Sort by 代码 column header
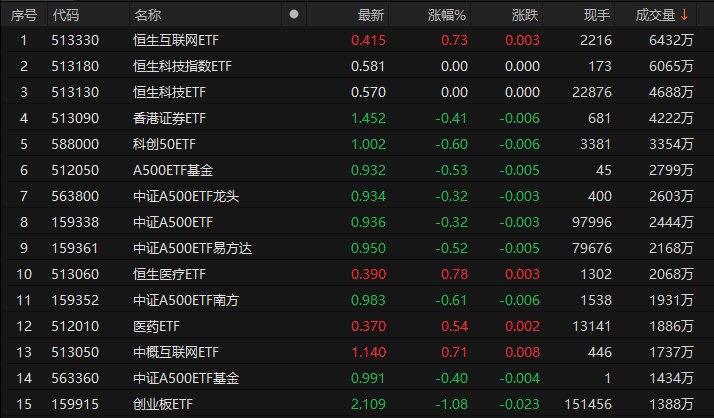The height and width of the screenshot is (418, 714). pos(66,15)
